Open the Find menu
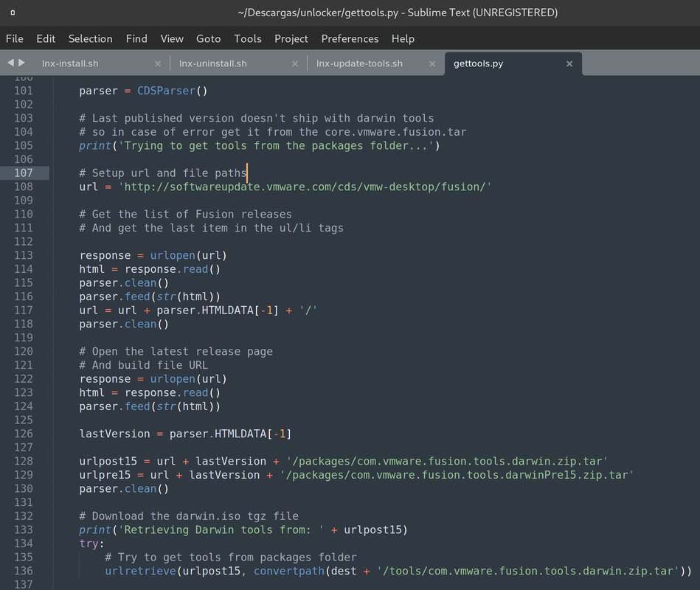 tap(136, 39)
